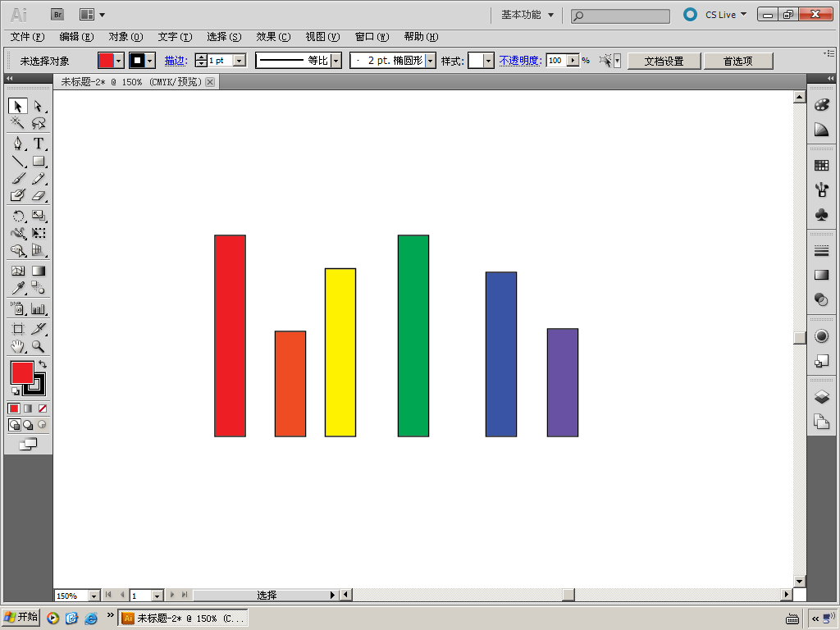
Task: Choose the Magic Wand tool
Action: click(18, 123)
